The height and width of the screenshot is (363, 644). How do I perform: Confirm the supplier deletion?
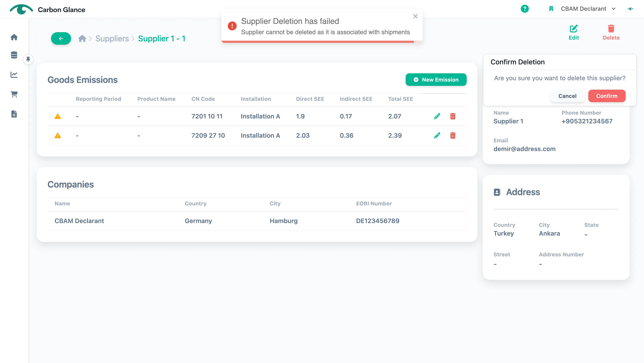(x=607, y=96)
